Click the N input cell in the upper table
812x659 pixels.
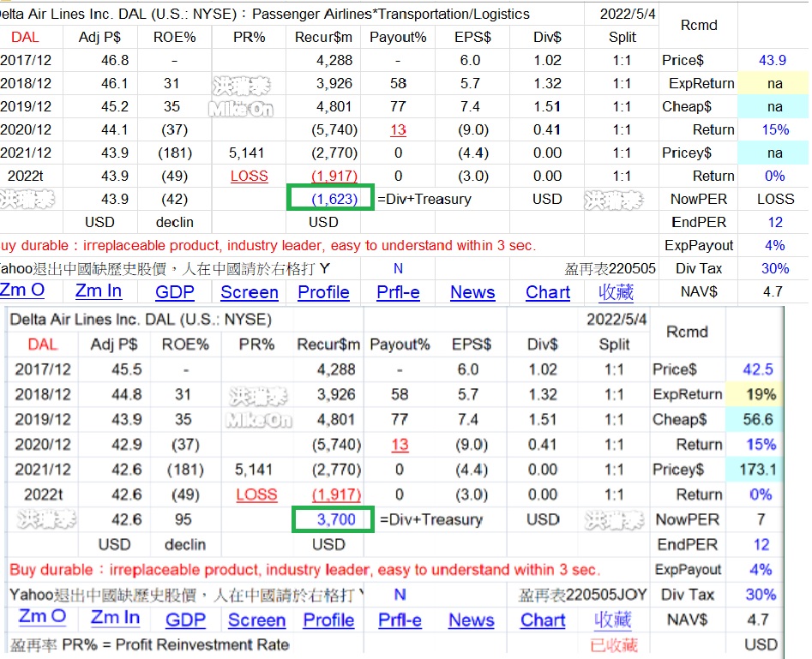[x=398, y=269]
